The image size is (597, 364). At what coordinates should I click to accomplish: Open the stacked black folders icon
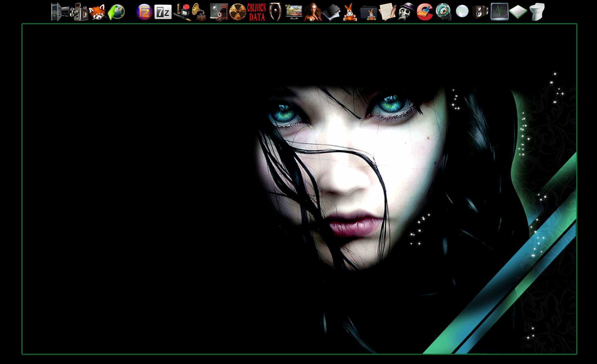tap(331, 12)
